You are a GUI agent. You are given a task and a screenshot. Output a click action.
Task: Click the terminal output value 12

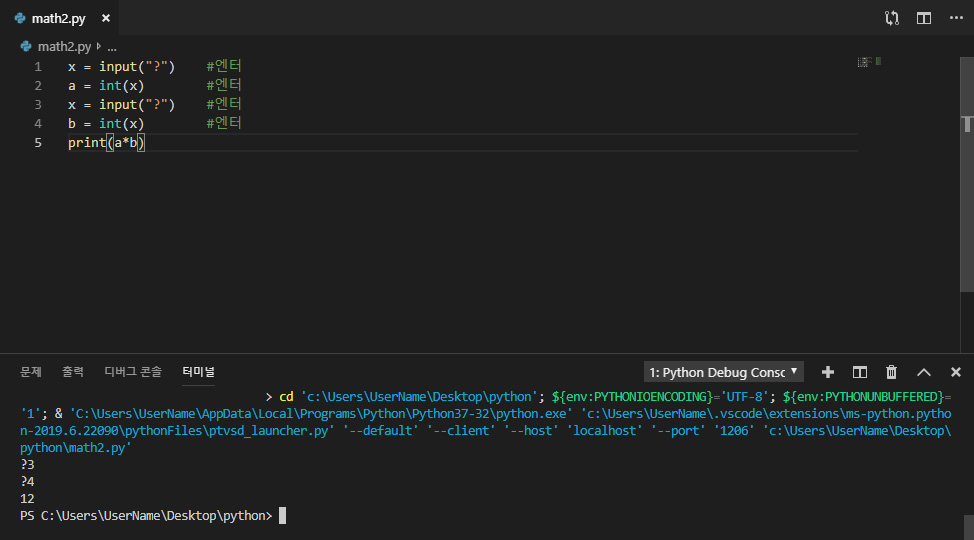coord(27,498)
